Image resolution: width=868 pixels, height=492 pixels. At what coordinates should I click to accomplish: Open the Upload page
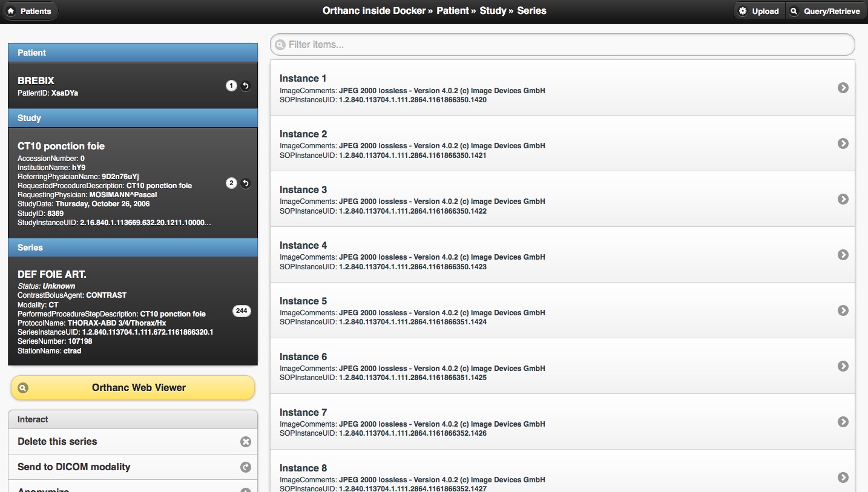coord(759,11)
